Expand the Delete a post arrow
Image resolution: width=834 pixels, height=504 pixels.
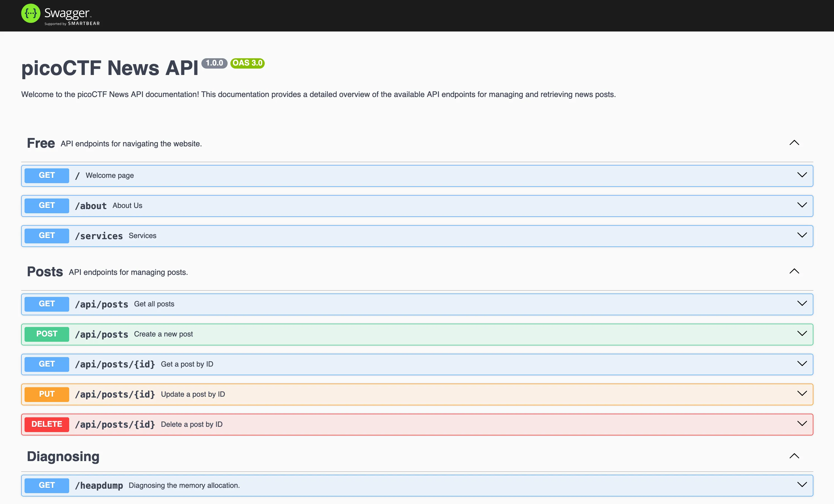click(802, 423)
